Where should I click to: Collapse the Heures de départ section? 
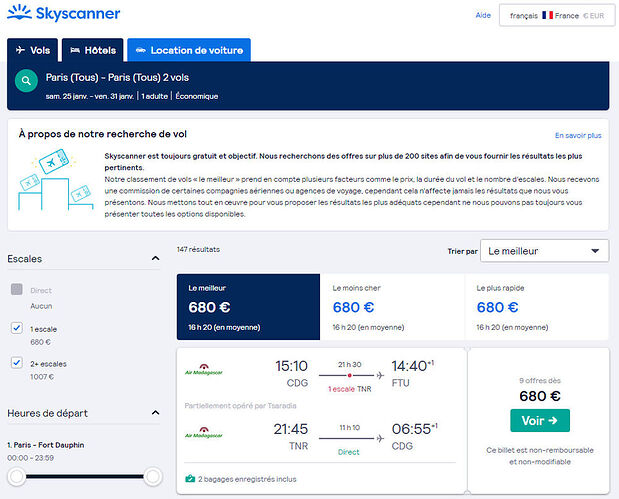click(156, 413)
